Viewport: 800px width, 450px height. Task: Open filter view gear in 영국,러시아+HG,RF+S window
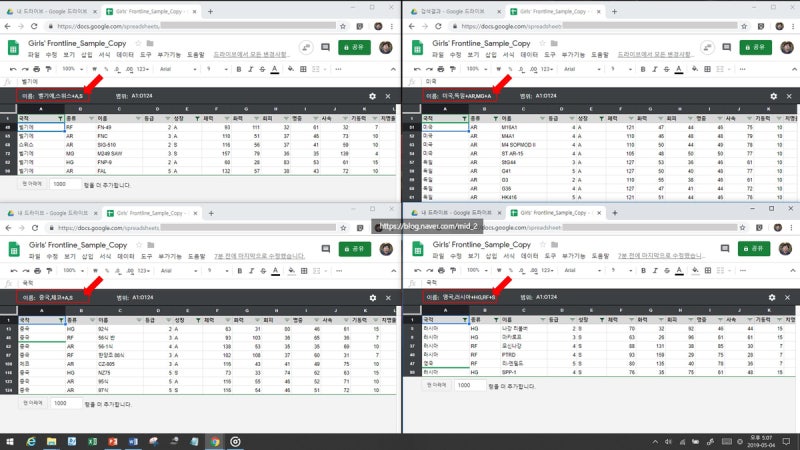[772, 297]
